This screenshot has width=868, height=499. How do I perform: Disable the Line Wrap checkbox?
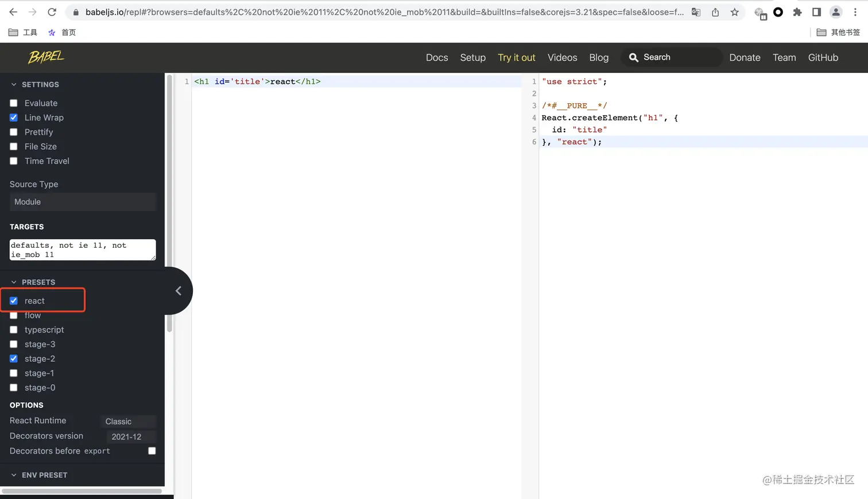tap(14, 118)
